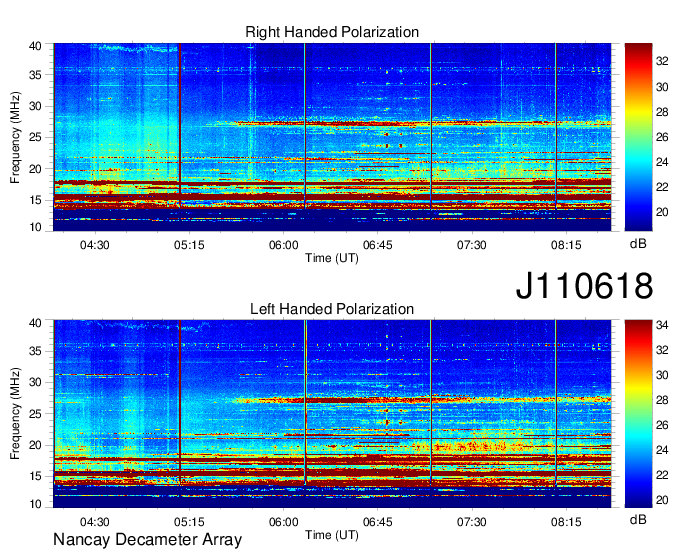680x552 pixels.
Task: Click the 05:15 tick label under Right Handed plot
Action: click(189, 245)
